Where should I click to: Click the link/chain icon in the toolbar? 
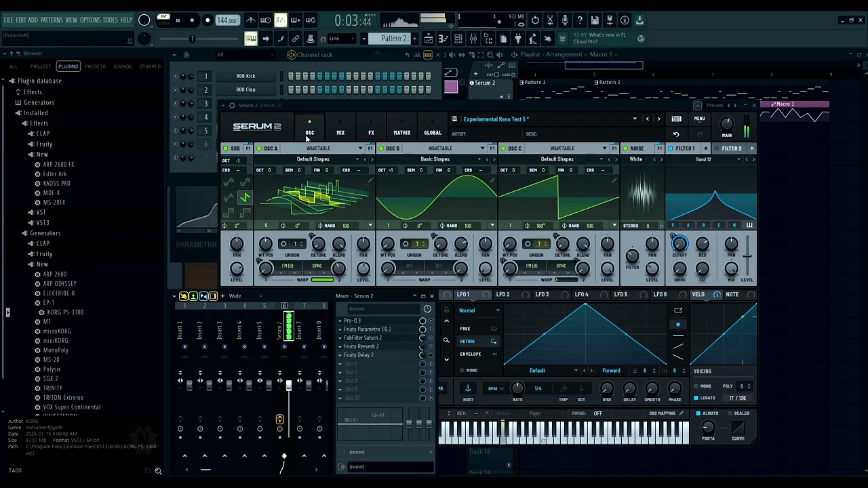(x=296, y=39)
